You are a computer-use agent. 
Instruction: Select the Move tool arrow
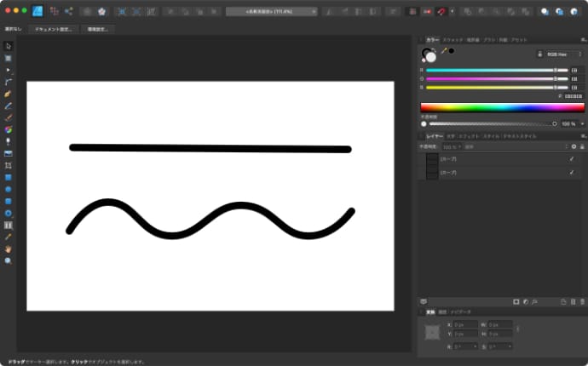click(9, 45)
